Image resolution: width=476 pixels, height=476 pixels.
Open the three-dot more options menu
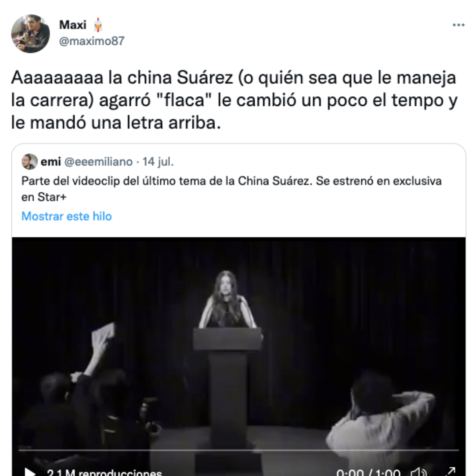click(458, 25)
